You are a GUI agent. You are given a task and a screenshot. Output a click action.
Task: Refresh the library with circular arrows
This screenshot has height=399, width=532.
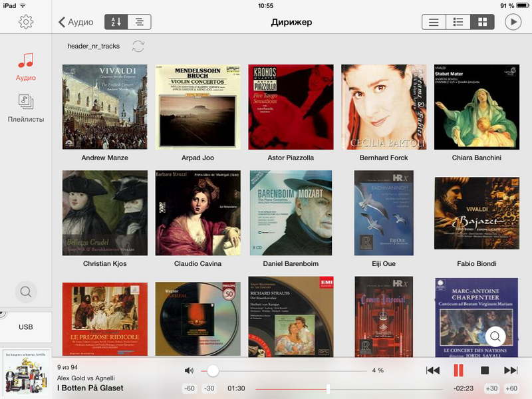click(x=138, y=46)
